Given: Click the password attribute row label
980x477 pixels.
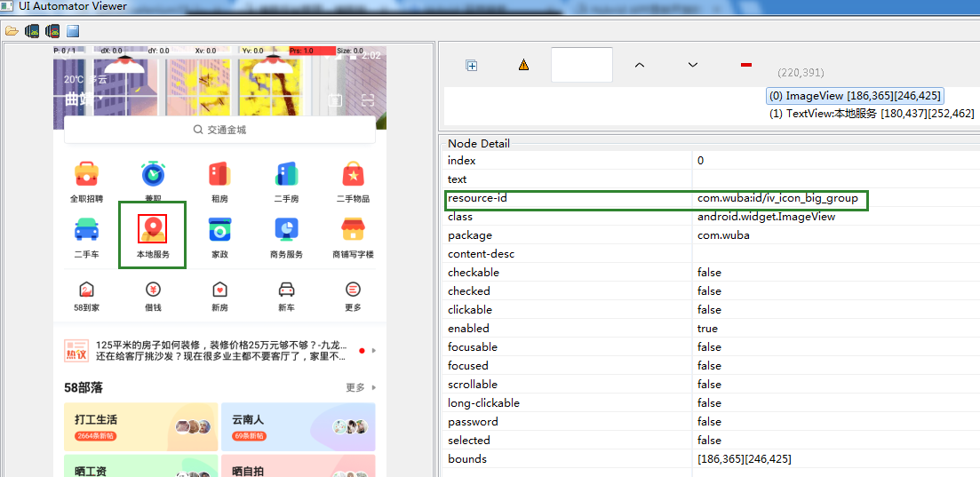Looking at the screenshot, I should coord(474,422).
